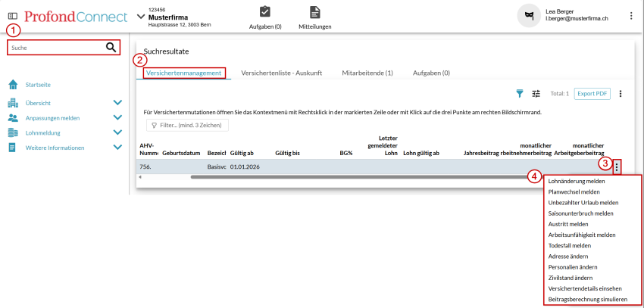Click the Lohn gültig ab column header
This screenshot has height=308, width=644.
pos(421,154)
